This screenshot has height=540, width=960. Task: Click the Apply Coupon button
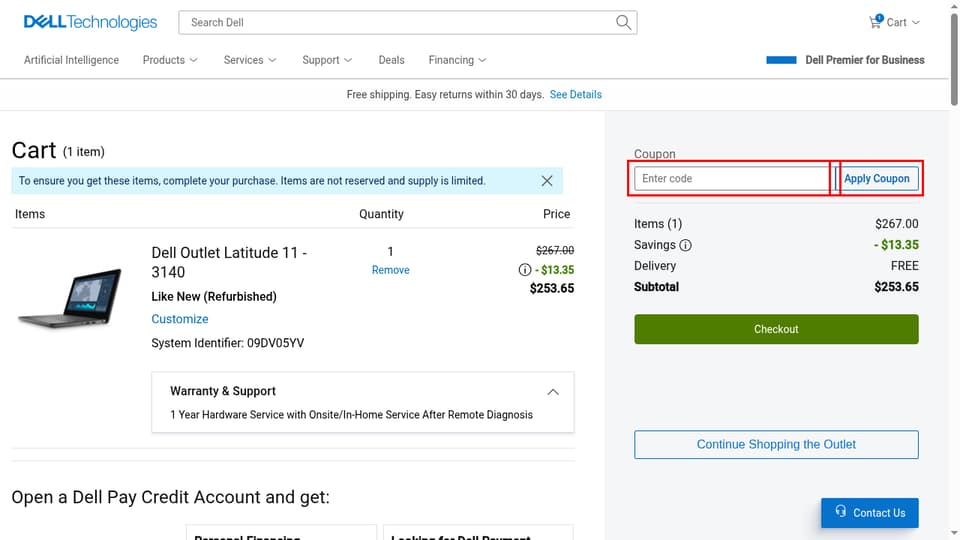tap(877, 178)
